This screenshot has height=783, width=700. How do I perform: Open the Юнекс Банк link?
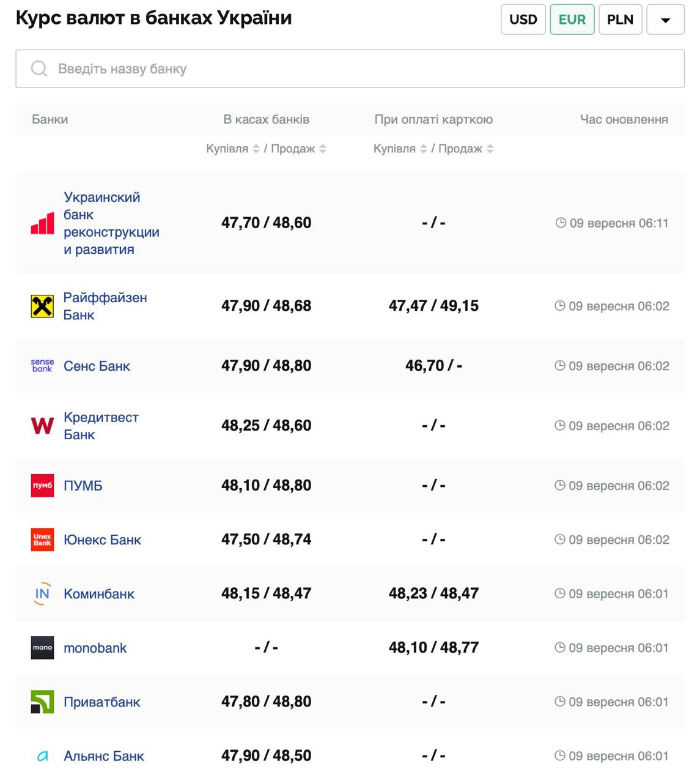pos(102,540)
